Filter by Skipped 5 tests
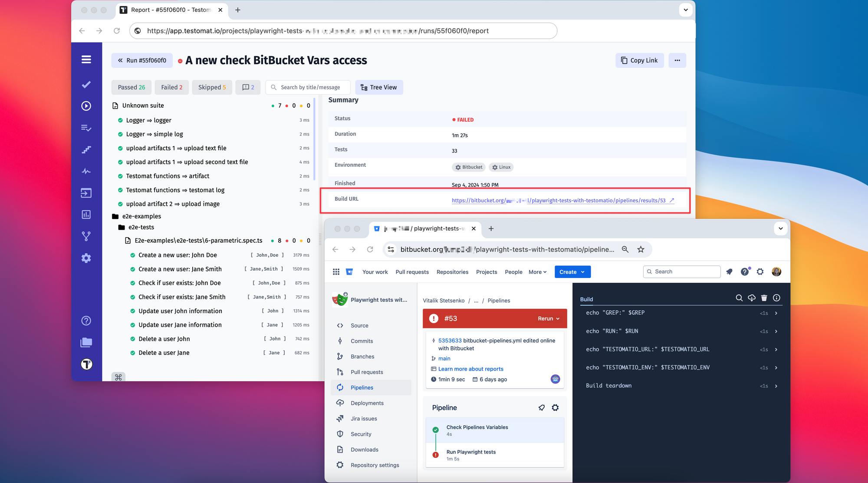This screenshot has width=868, height=483. click(x=212, y=87)
